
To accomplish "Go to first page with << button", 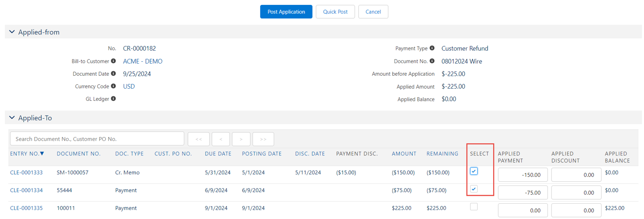I will click(x=199, y=139).
